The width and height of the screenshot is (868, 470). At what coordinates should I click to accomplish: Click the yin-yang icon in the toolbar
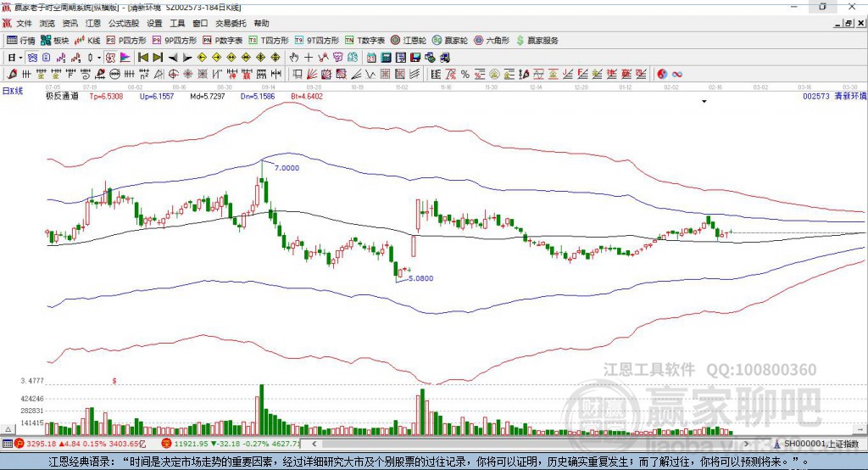click(x=662, y=74)
